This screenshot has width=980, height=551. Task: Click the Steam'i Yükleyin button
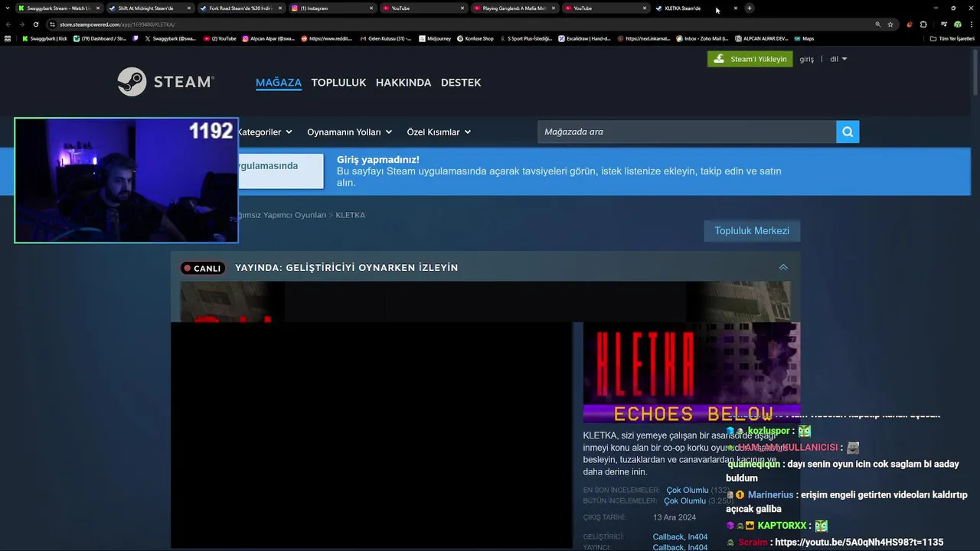click(750, 59)
